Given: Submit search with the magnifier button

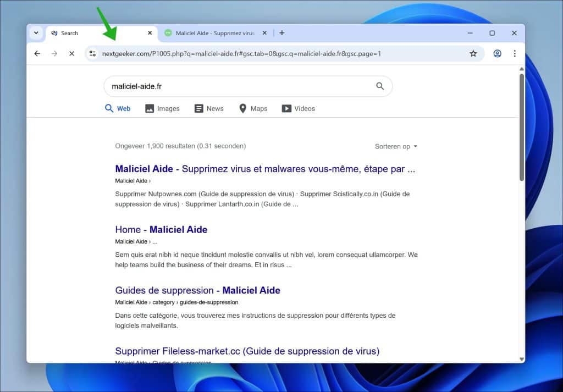Looking at the screenshot, I should click(380, 86).
